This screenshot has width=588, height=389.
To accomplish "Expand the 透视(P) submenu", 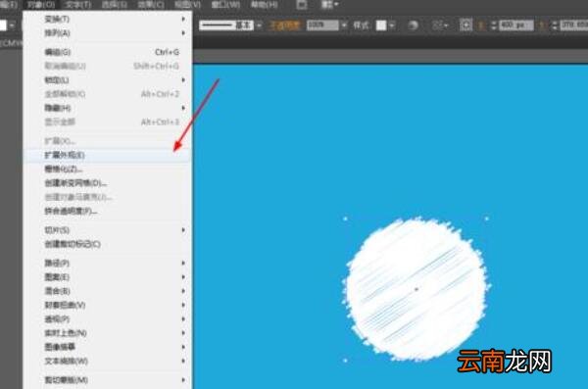I will pos(108,318).
